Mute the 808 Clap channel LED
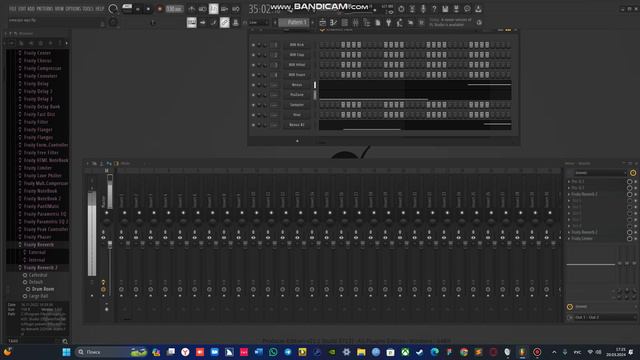The height and width of the screenshot is (360, 640). [x=253, y=55]
